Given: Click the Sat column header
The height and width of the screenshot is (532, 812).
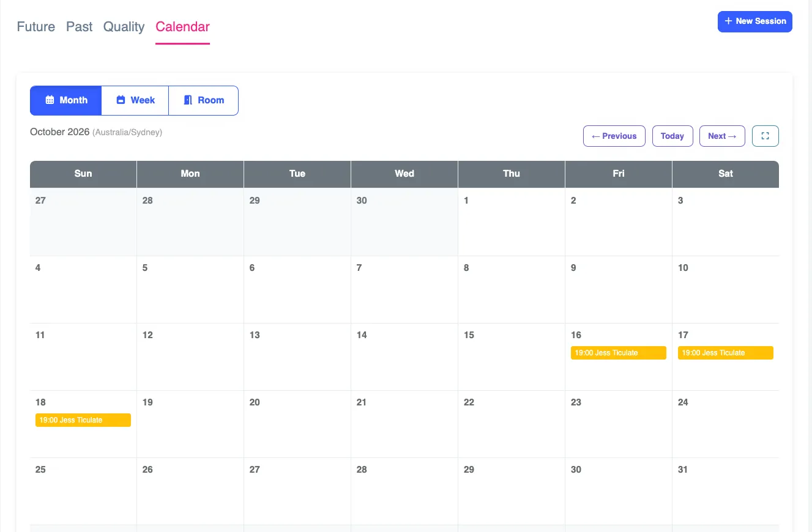Looking at the screenshot, I should click(x=726, y=174).
